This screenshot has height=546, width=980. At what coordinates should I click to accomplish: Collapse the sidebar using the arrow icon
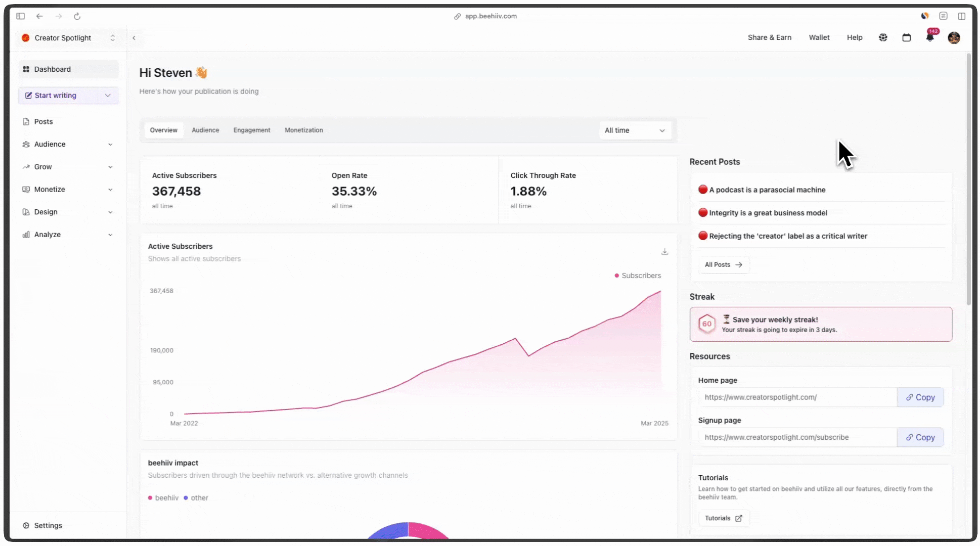pyautogui.click(x=134, y=38)
